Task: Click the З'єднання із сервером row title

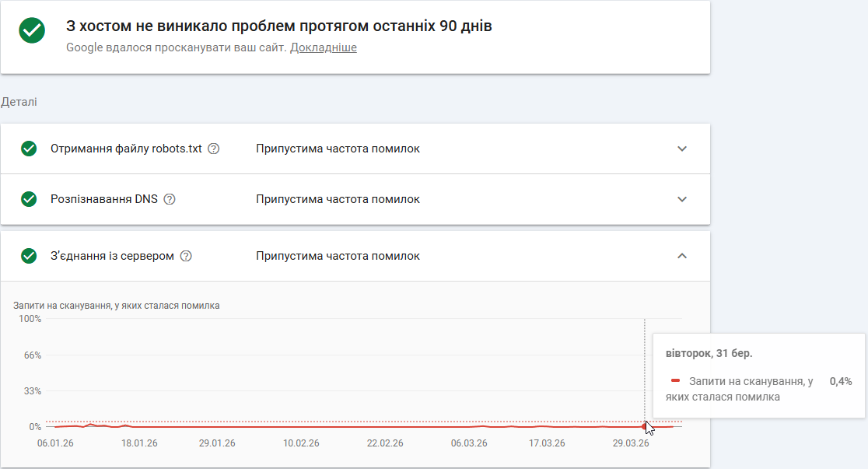Action: tap(112, 256)
